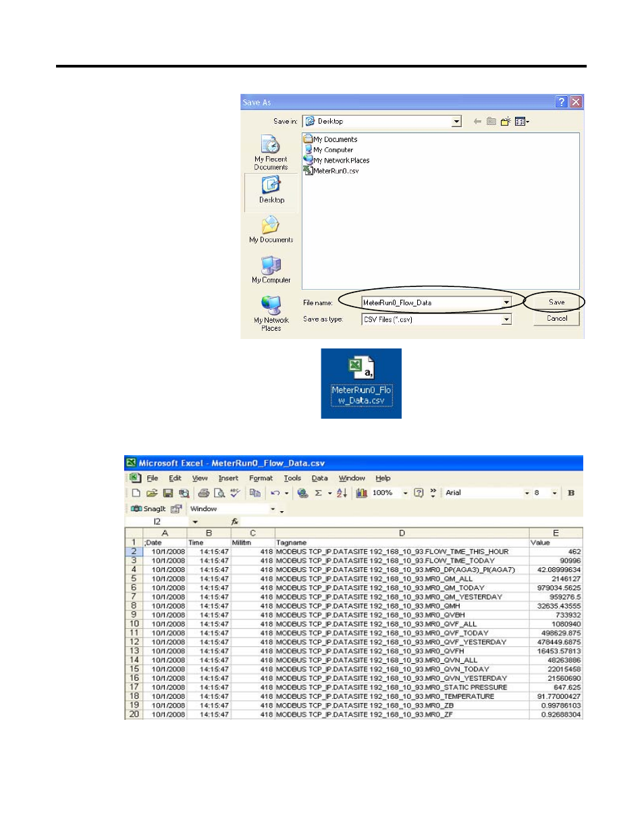This screenshot has width=644, height=834.
Task: Open the Excel Insert menu
Action: point(228,478)
